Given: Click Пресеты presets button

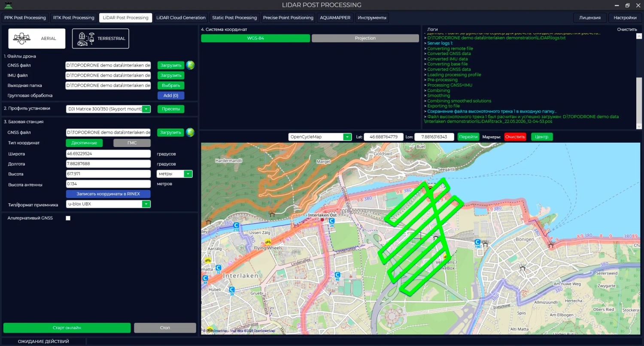Looking at the screenshot, I should pos(170,109).
